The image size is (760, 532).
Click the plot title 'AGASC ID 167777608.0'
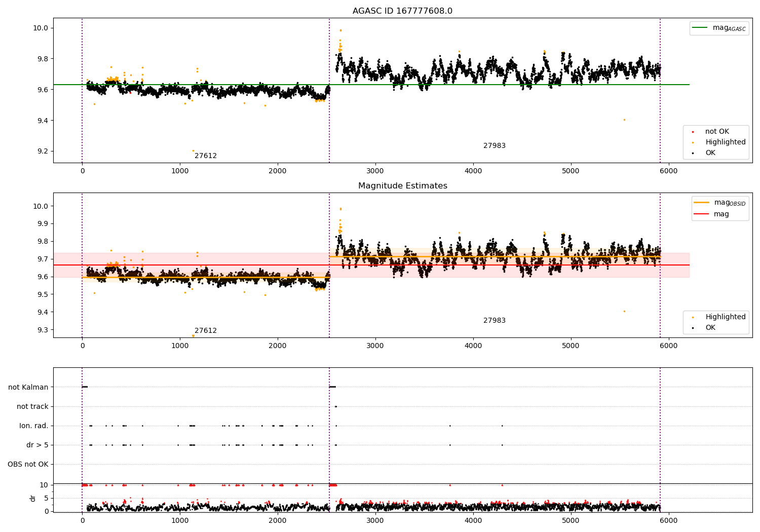(x=402, y=11)
